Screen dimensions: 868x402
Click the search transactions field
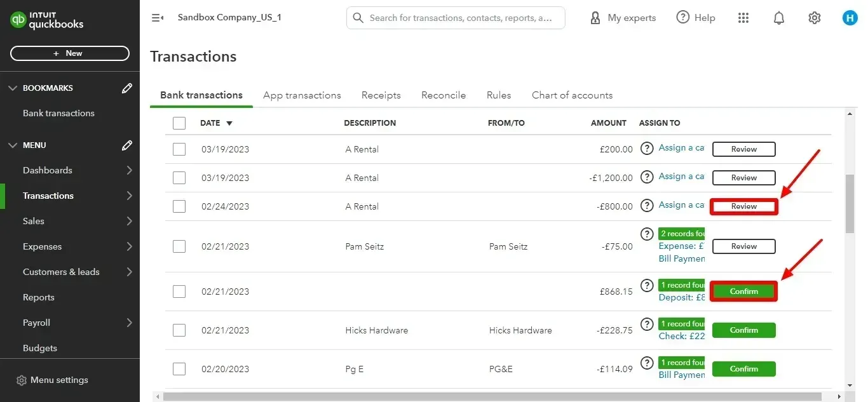(456, 18)
